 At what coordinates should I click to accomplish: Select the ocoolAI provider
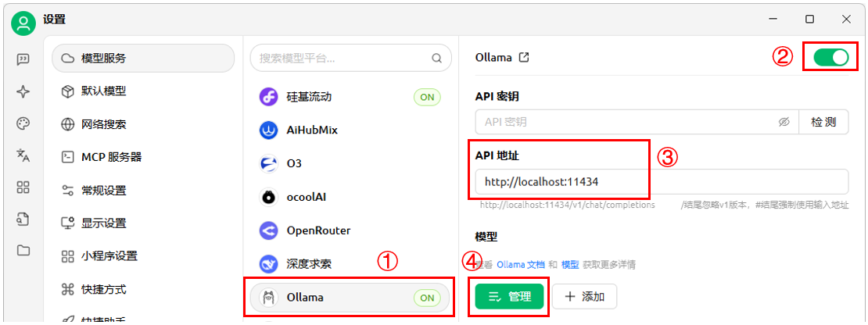tap(350, 197)
